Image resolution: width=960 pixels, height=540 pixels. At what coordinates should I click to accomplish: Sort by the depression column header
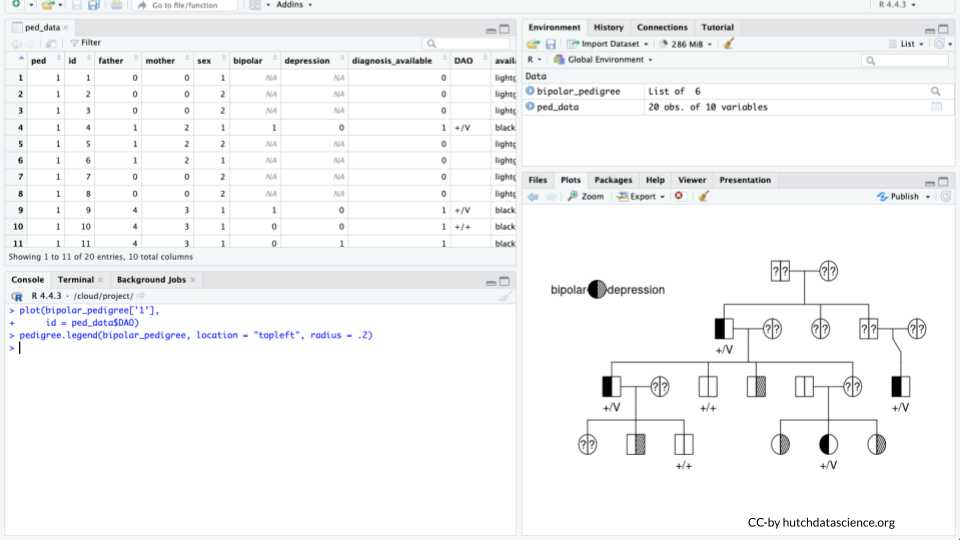[313, 61]
